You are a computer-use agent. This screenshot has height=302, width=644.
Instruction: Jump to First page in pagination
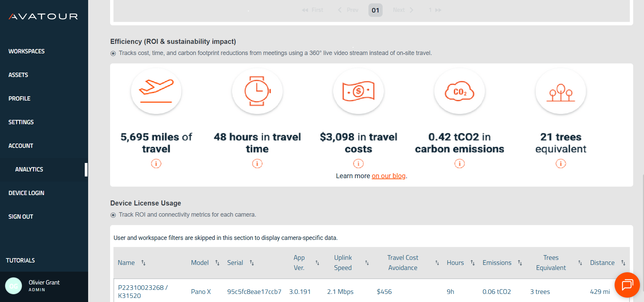point(312,10)
